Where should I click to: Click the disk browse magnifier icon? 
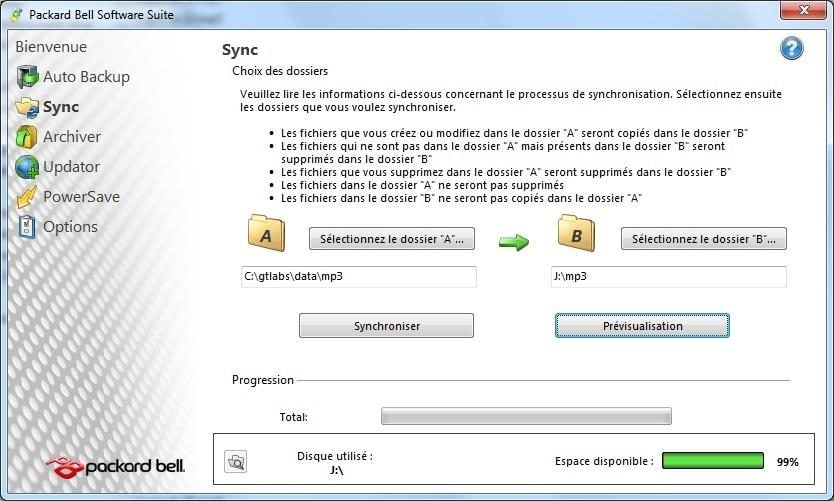tap(235, 461)
